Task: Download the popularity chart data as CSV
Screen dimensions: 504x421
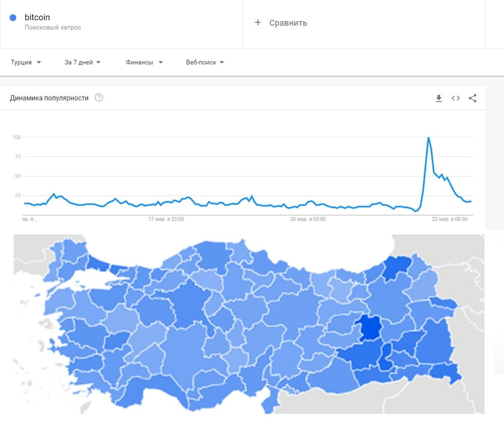Action: coord(439,98)
